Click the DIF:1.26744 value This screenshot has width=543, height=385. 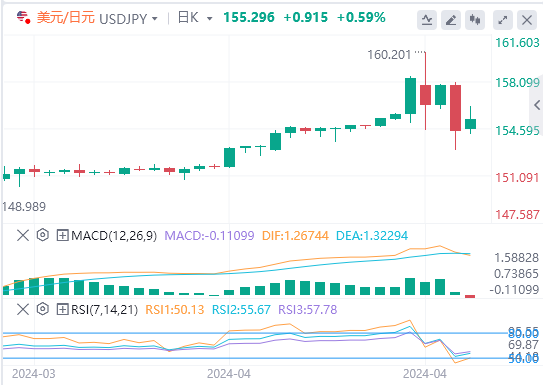tap(295, 236)
